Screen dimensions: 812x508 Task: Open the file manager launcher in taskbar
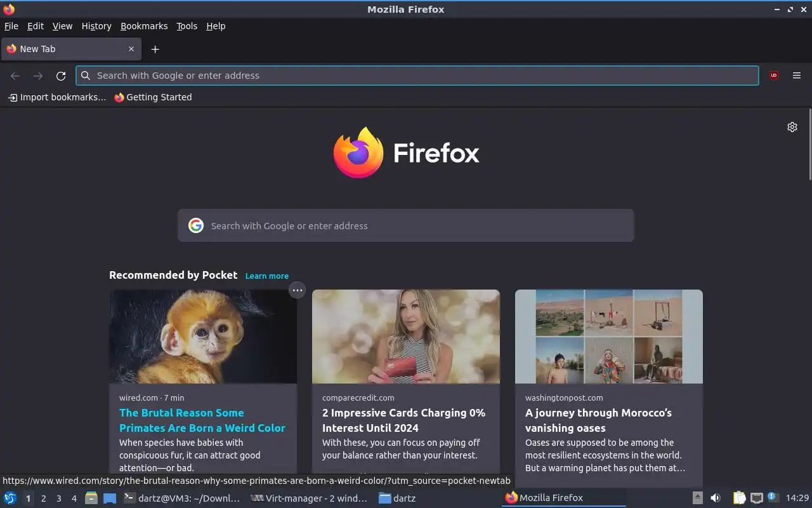(91, 498)
